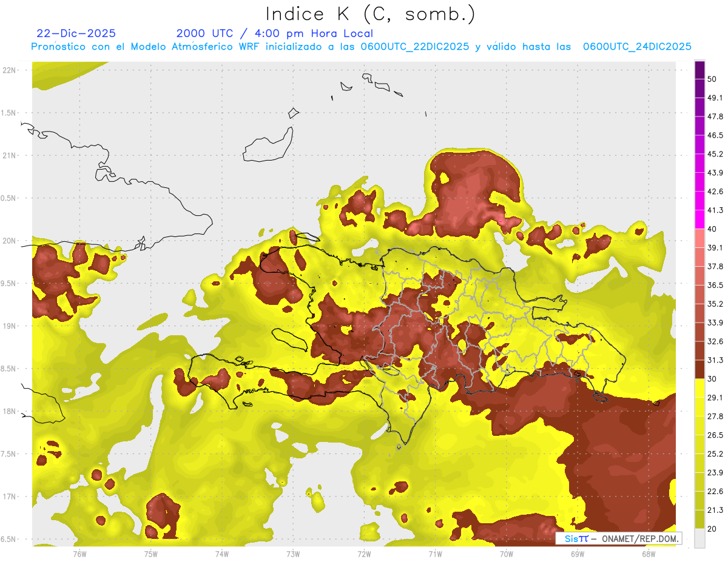The width and height of the screenshot is (728, 562).
Task: Click the "22-Dic-2025" date label
Action: click(x=76, y=33)
